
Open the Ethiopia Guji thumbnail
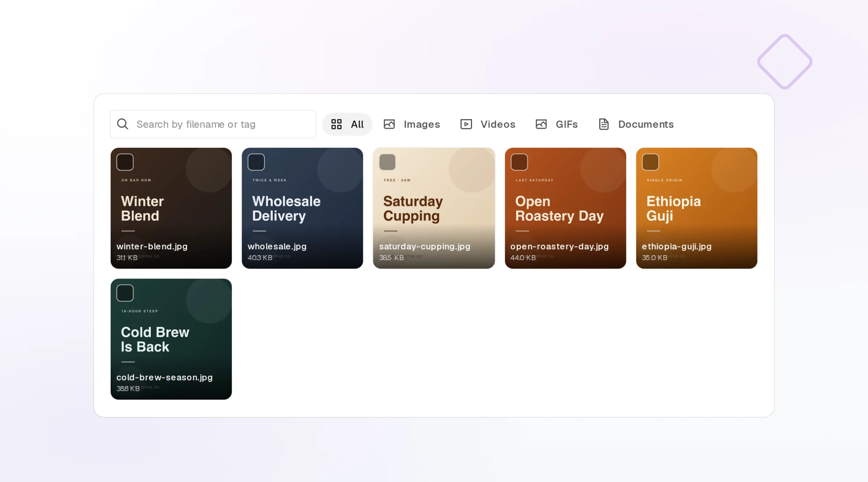[697, 208]
